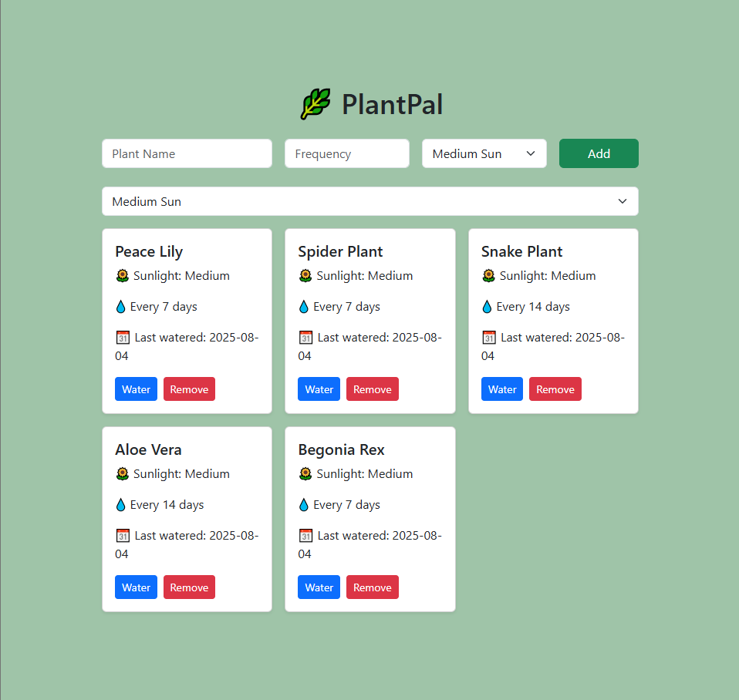Remove the Spider Plant card

(x=372, y=389)
